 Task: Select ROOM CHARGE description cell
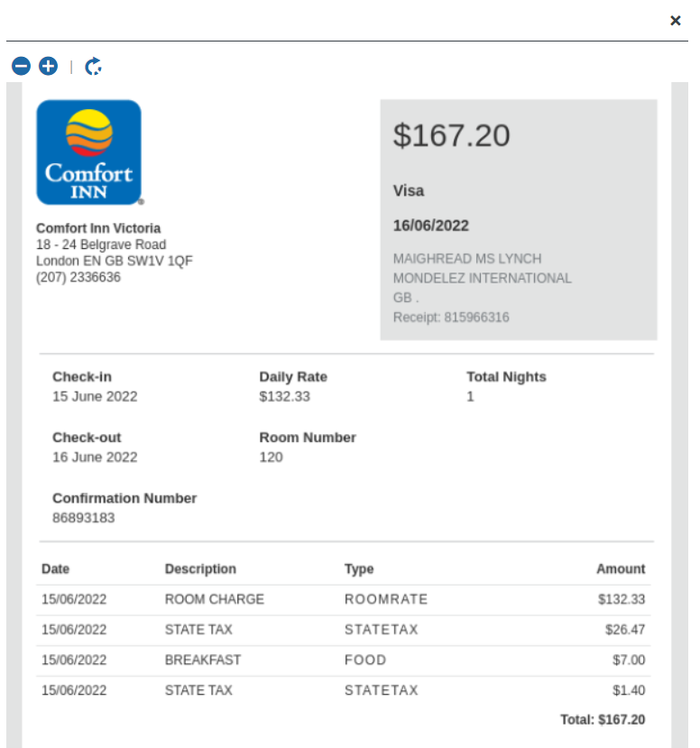[215, 599]
